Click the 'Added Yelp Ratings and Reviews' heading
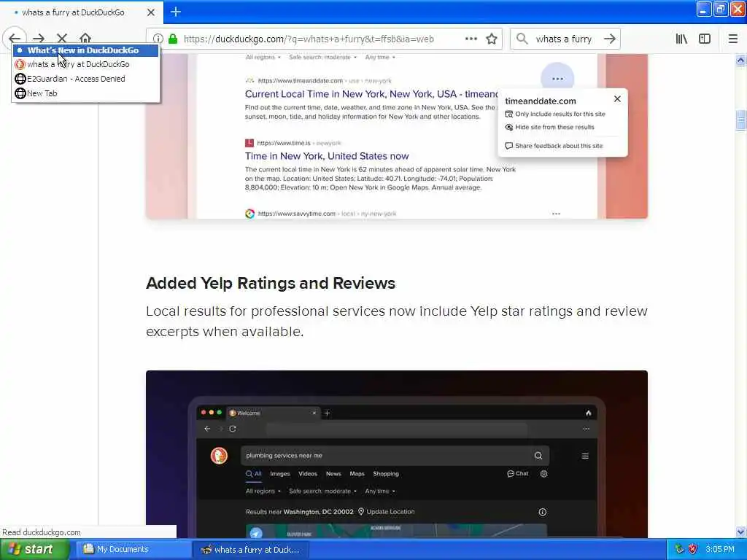 point(271,283)
